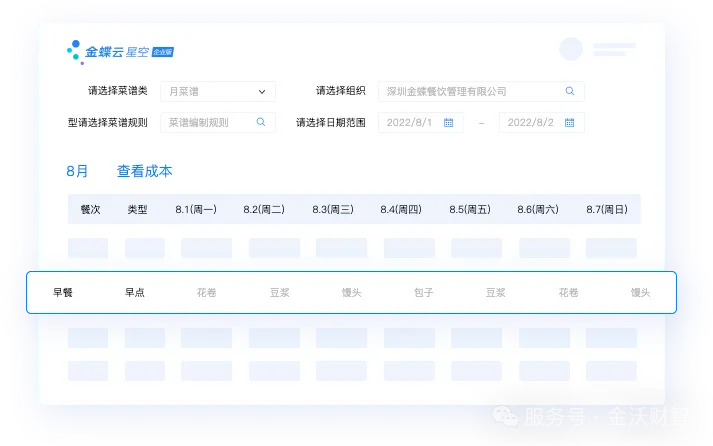Viewport: 713px width, 446px height.
Task: Focus the 深圳金蝶餐饮管理有限公司 organization field
Action: tap(481, 91)
